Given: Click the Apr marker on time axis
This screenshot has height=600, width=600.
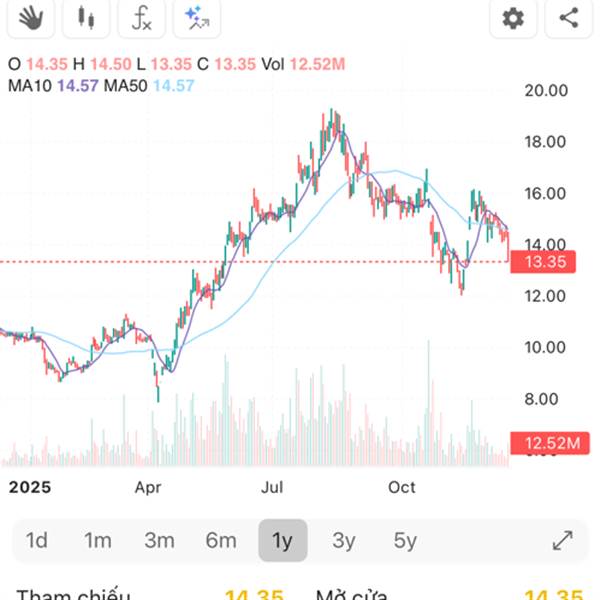Looking at the screenshot, I should 147,488.
